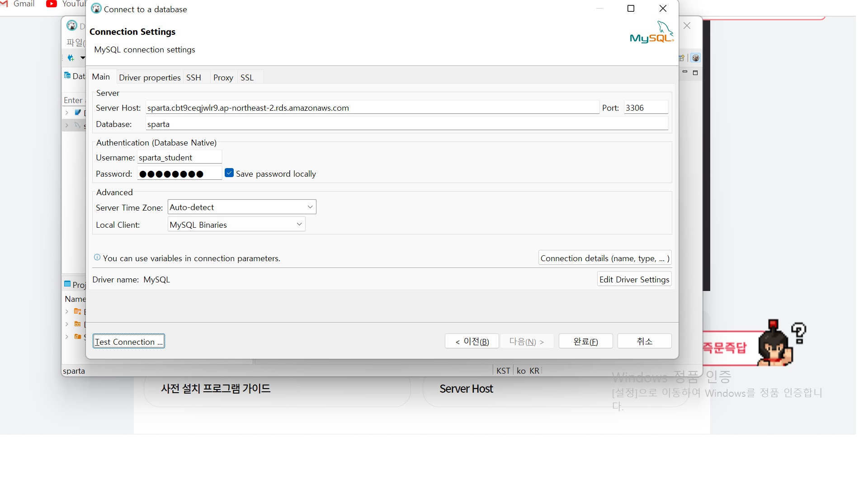The height and width of the screenshot is (488, 868).
Task: Open the Server Host card on webpage
Action: 556,389
